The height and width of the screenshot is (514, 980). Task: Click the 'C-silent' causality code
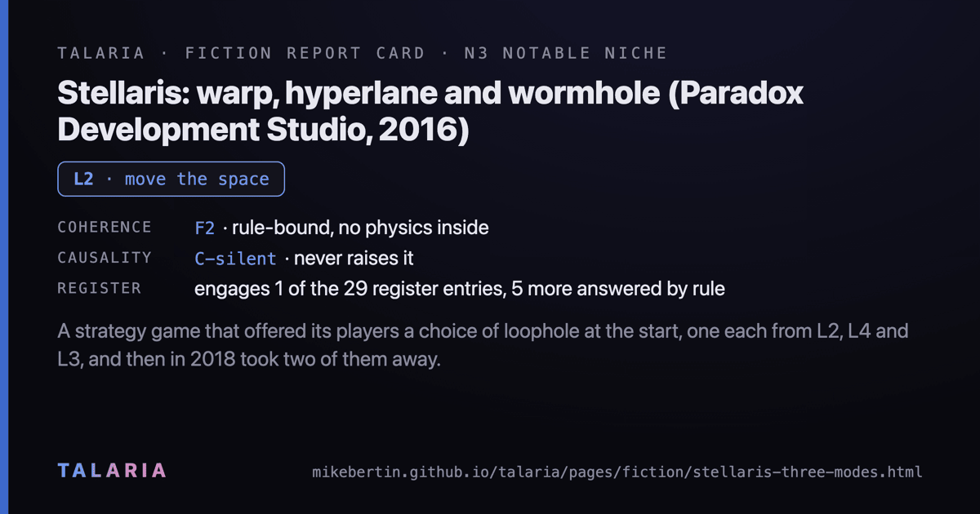235,259
